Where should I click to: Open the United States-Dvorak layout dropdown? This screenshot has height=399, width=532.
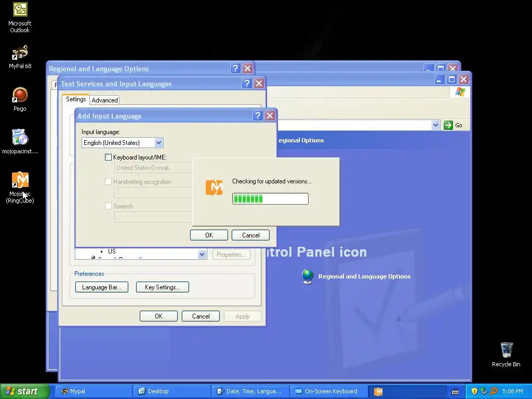(153, 168)
